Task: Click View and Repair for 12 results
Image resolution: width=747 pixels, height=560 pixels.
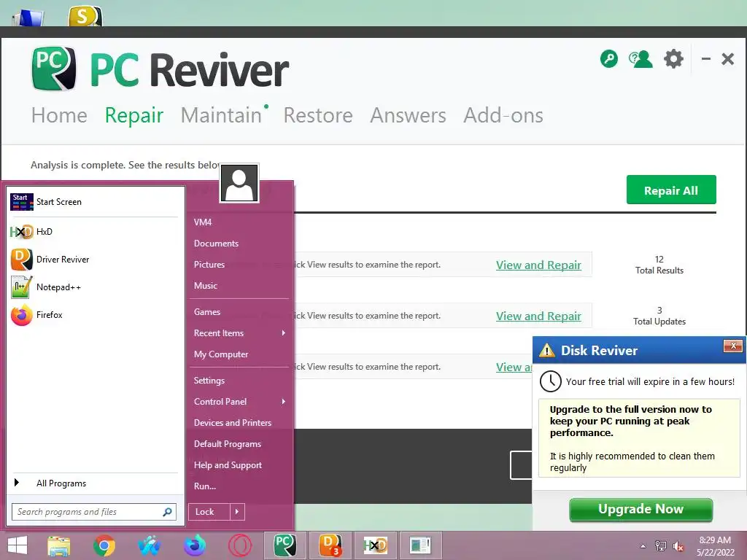Action: [538, 265]
